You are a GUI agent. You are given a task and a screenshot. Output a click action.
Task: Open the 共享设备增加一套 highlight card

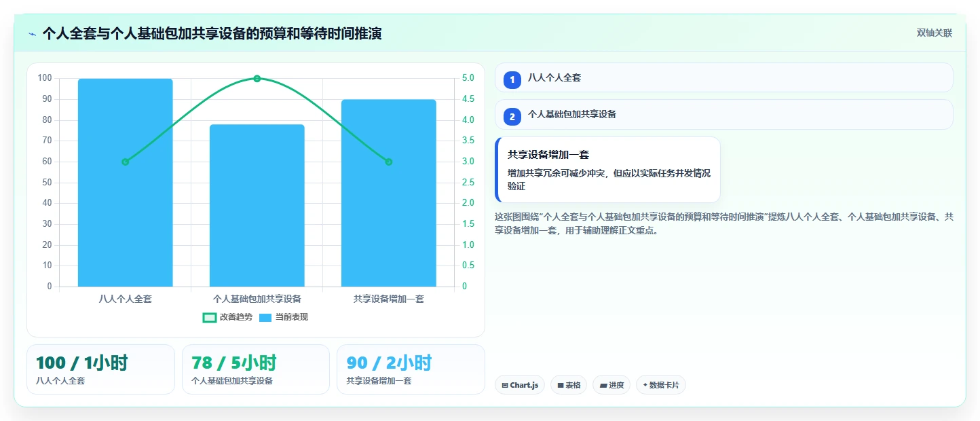click(607, 170)
